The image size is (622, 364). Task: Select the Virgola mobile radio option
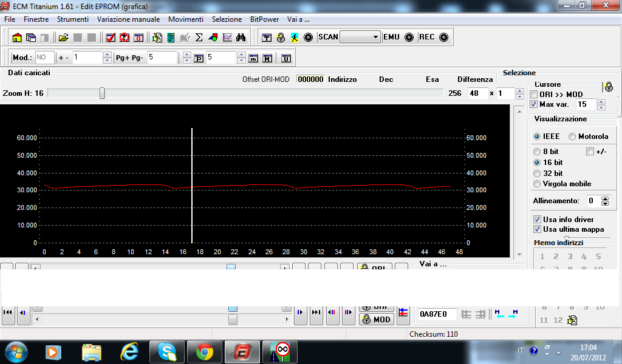[537, 184]
